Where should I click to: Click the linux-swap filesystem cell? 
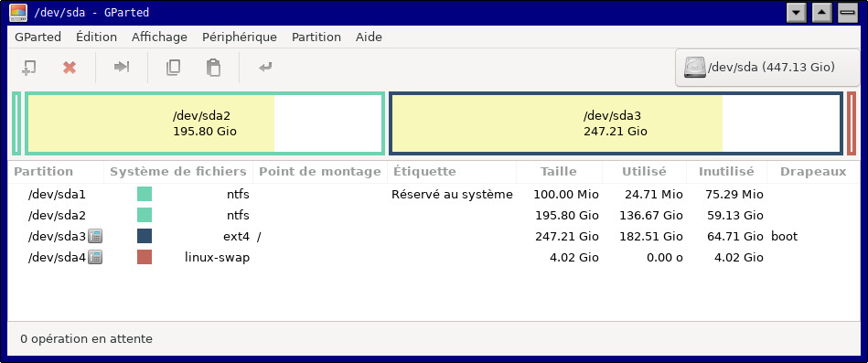(217, 257)
